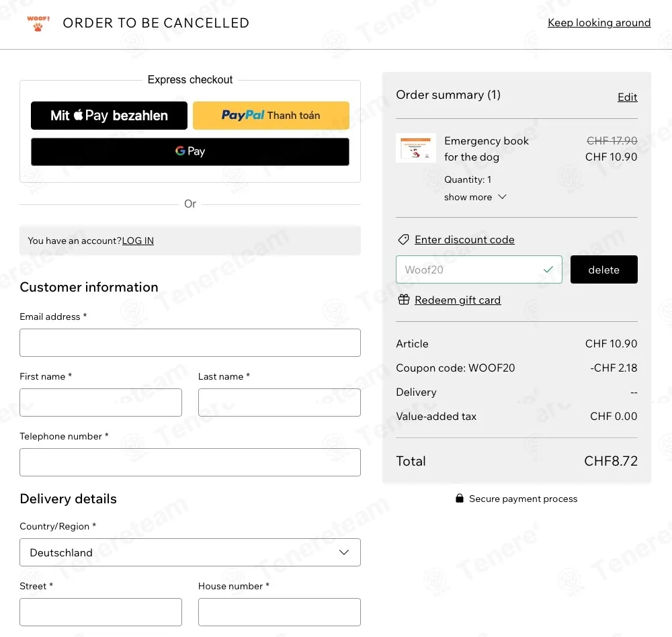Open the Country/Region dropdown showing Deutschland

click(x=190, y=552)
